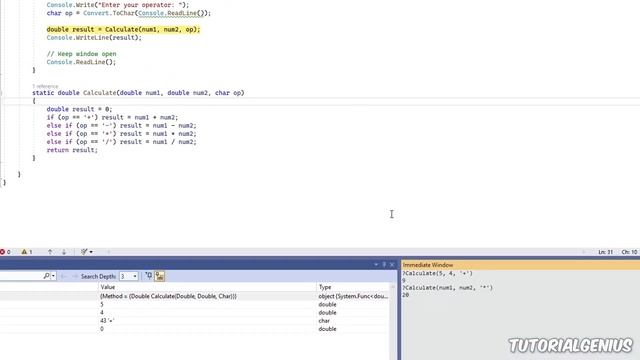Click the Ch: 10 status indicator
Image resolution: width=640 pixels, height=360 pixels.
pyautogui.click(x=629, y=252)
